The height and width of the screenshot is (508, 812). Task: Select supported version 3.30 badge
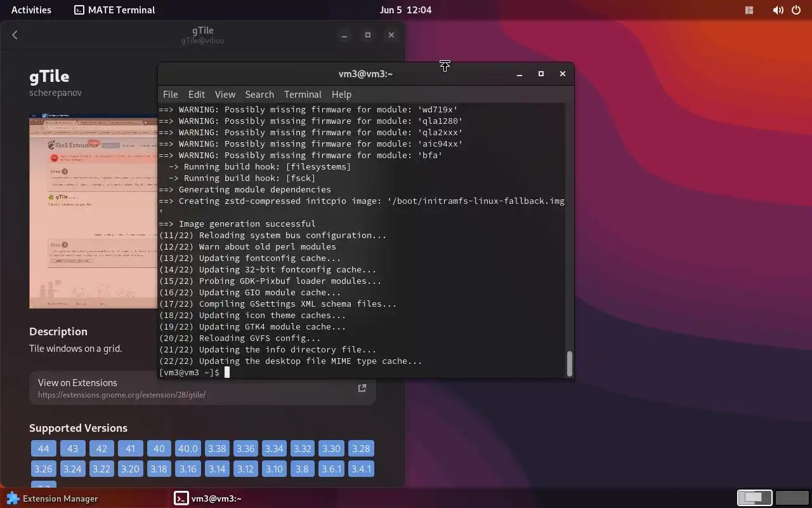[x=331, y=448]
